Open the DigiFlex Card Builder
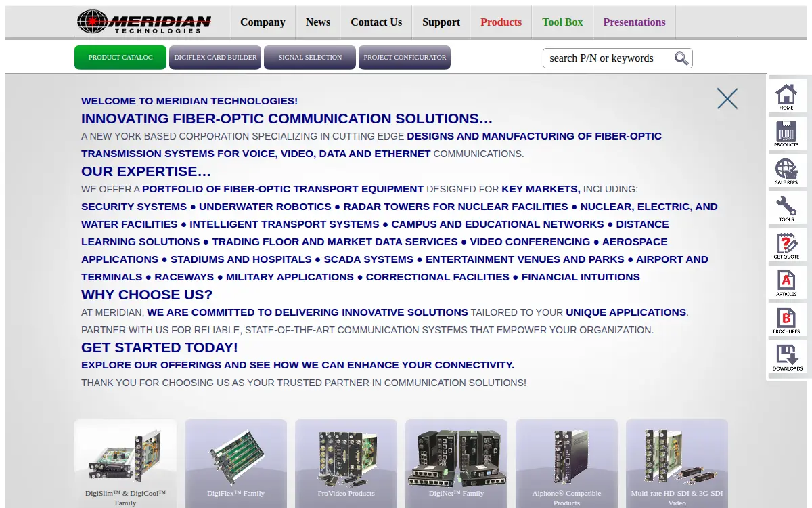812x508 pixels. point(215,58)
